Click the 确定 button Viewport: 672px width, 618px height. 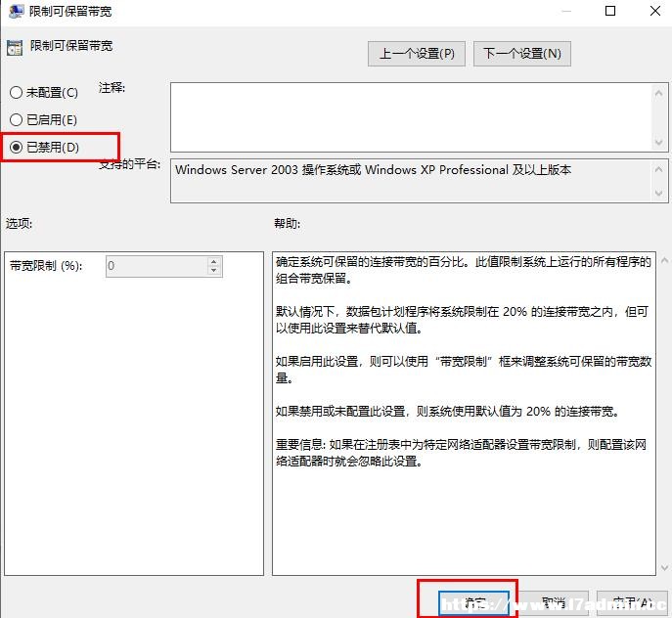coord(473,603)
